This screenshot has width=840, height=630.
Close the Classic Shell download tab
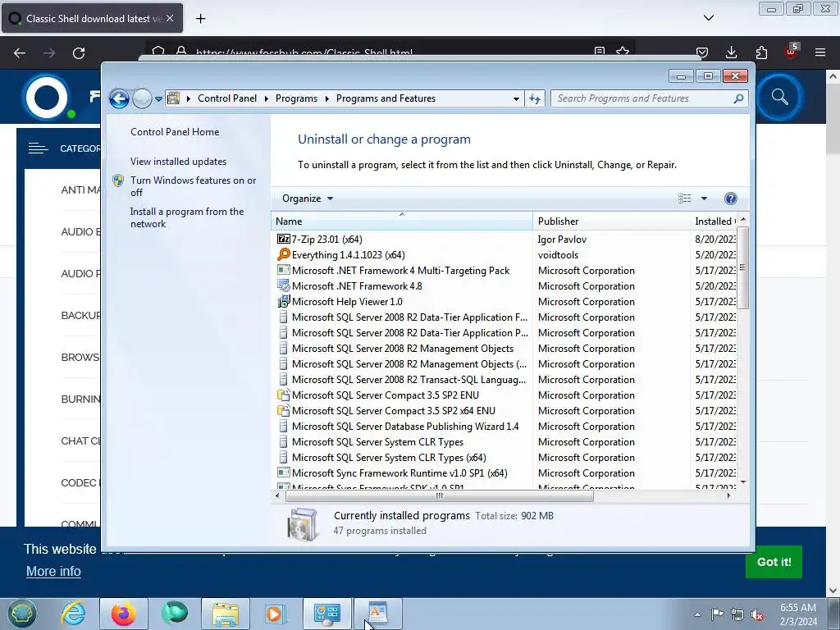(x=170, y=18)
